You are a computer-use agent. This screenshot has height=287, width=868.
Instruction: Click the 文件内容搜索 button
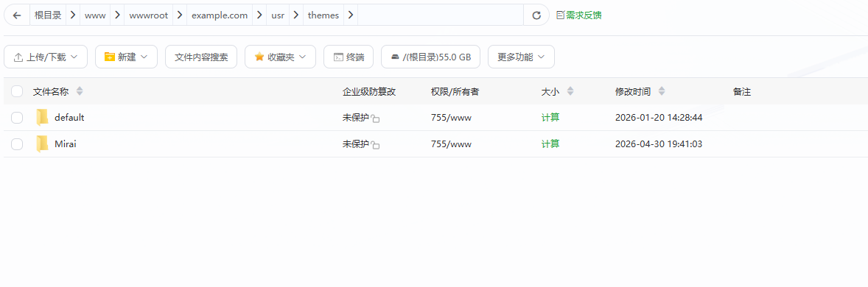[201, 57]
